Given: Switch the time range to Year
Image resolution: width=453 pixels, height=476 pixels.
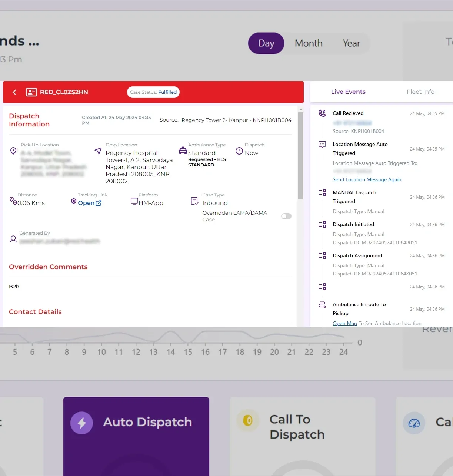Looking at the screenshot, I should (x=351, y=43).
